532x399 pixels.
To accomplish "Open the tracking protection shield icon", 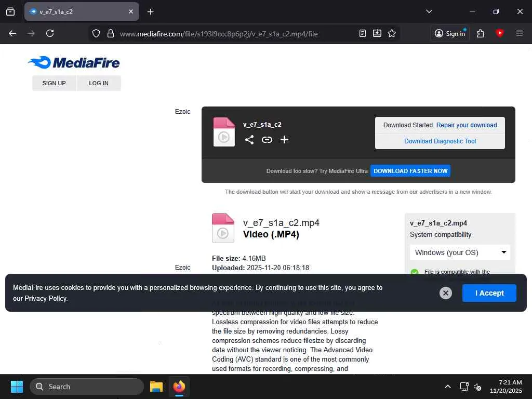I will 96,34.
